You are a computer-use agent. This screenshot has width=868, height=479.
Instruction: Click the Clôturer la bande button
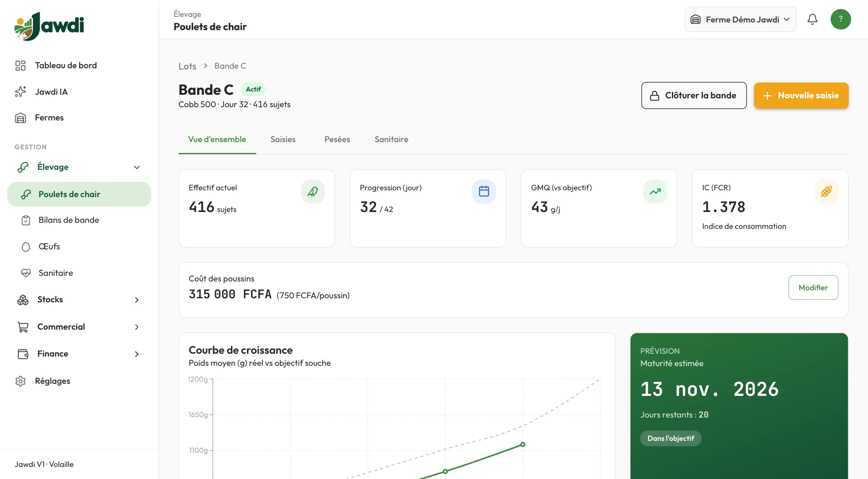(x=694, y=96)
